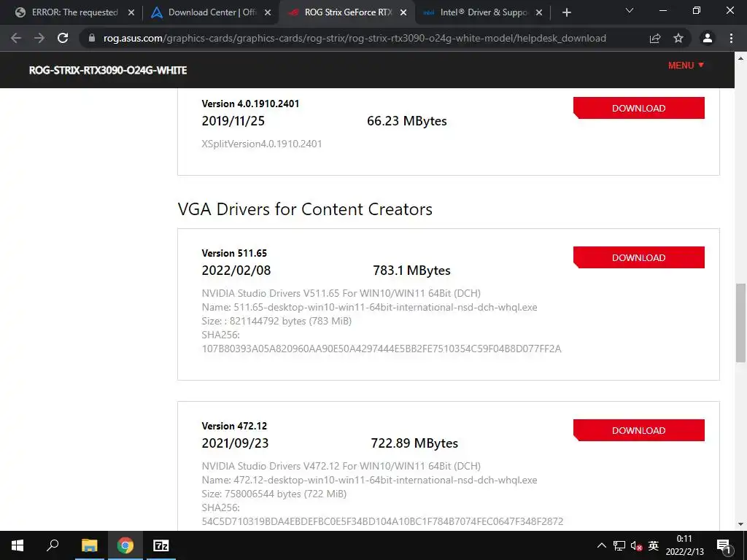Click the address bar URL

click(355, 38)
